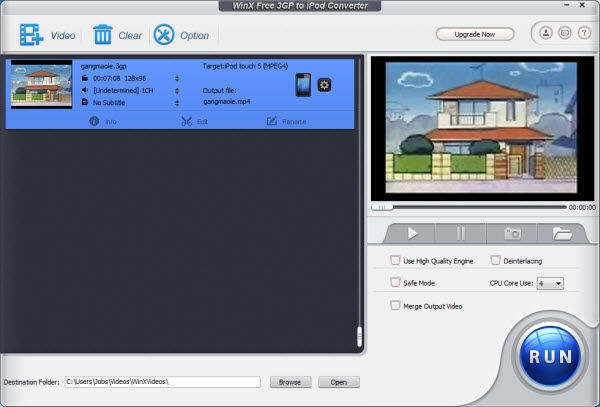Close the converter window
The width and height of the screenshot is (600, 407).
coord(582,5)
